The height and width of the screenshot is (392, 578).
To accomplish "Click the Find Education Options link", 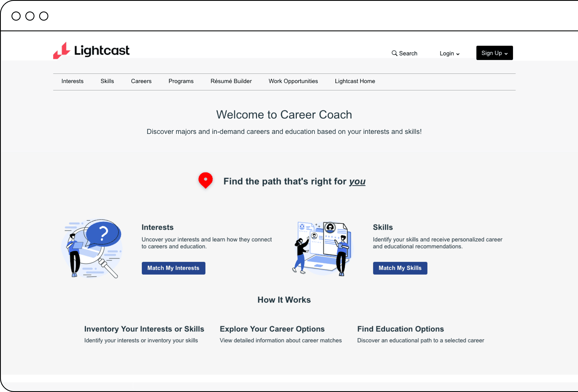I will [x=401, y=328].
